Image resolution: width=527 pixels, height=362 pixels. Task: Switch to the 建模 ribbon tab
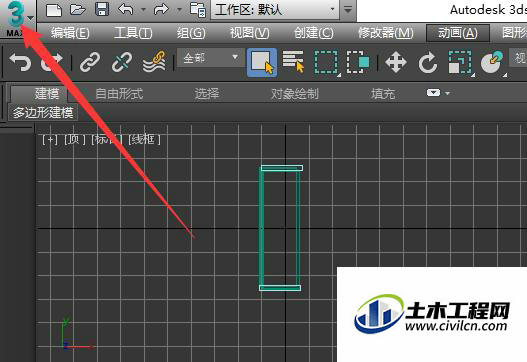point(47,94)
